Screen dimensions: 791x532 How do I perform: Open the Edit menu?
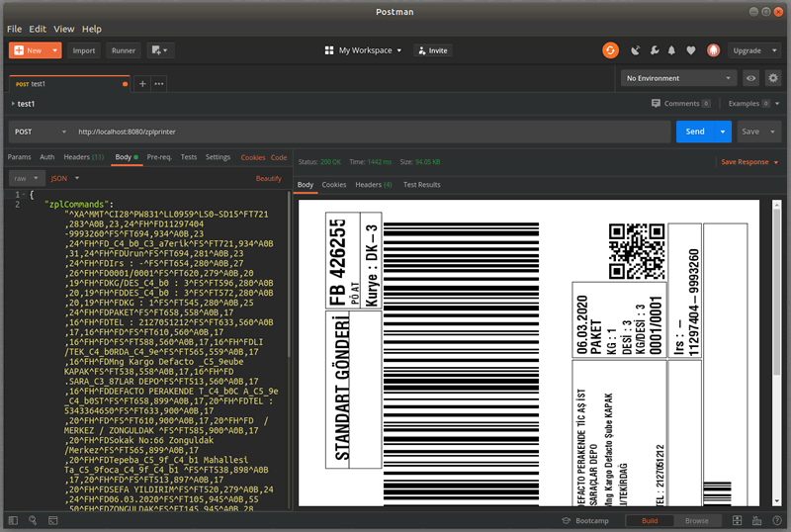click(x=38, y=29)
